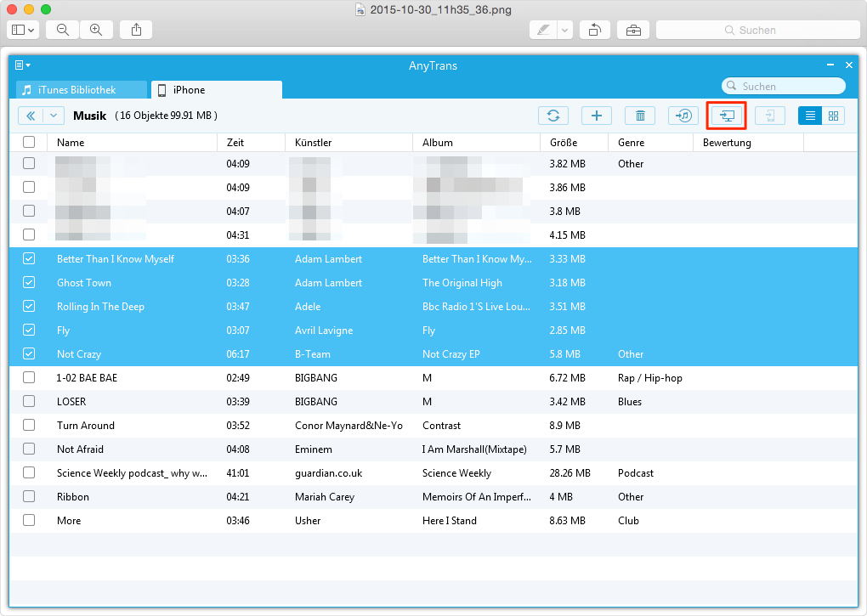The width and height of the screenshot is (867, 616).
Task: Uncheck Better Than I Know Myself
Action: coord(29,258)
